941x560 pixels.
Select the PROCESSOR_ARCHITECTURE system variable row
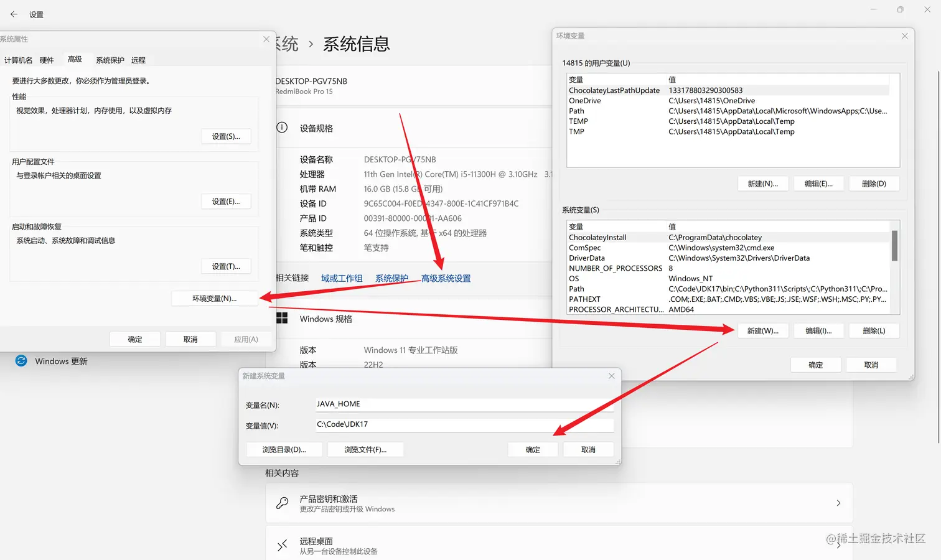(x=728, y=309)
